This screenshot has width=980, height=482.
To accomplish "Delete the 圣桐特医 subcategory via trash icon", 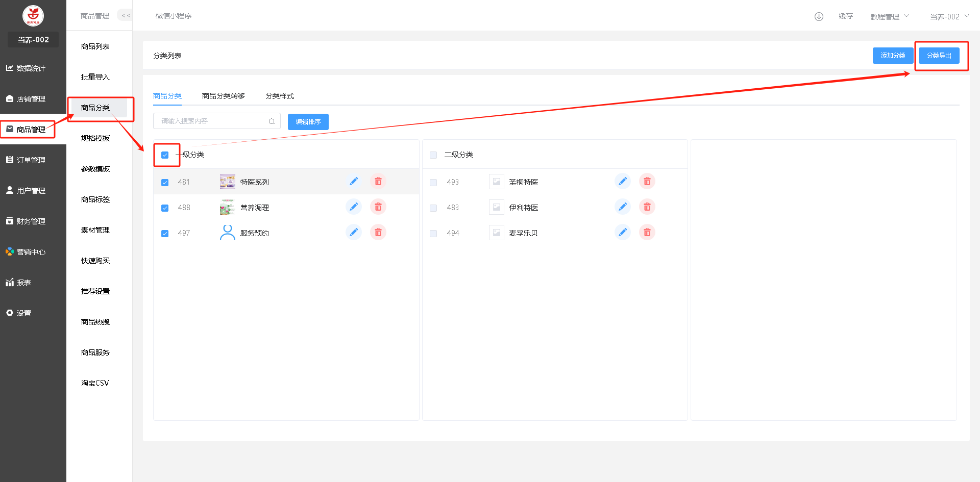I will (x=647, y=182).
